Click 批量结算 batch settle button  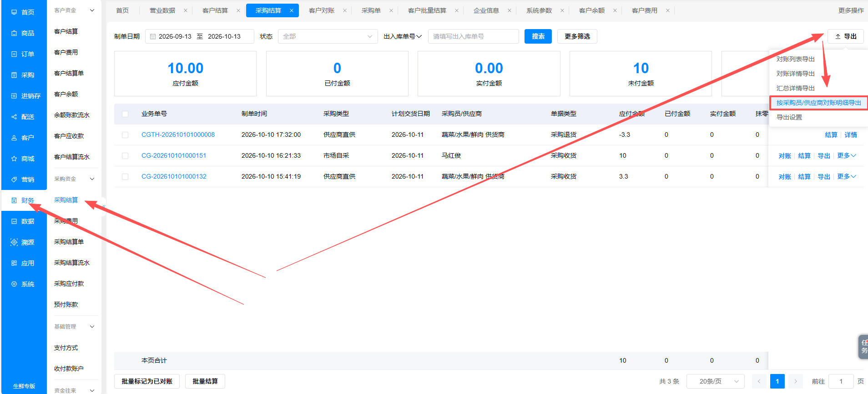pyautogui.click(x=205, y=381)
